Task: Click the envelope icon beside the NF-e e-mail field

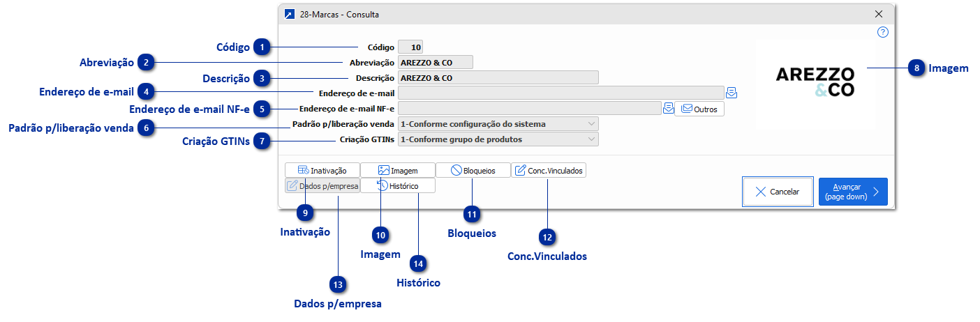Action: [x=668, y=108]
